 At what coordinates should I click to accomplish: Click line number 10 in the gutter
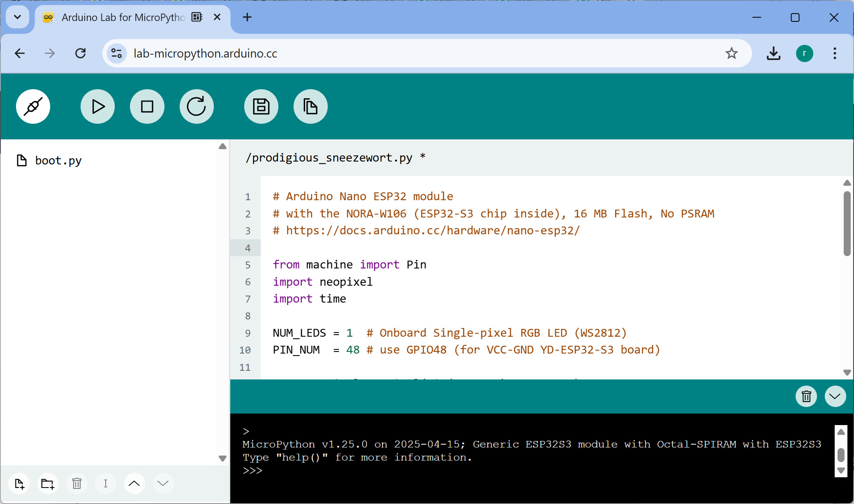[245, 350]
